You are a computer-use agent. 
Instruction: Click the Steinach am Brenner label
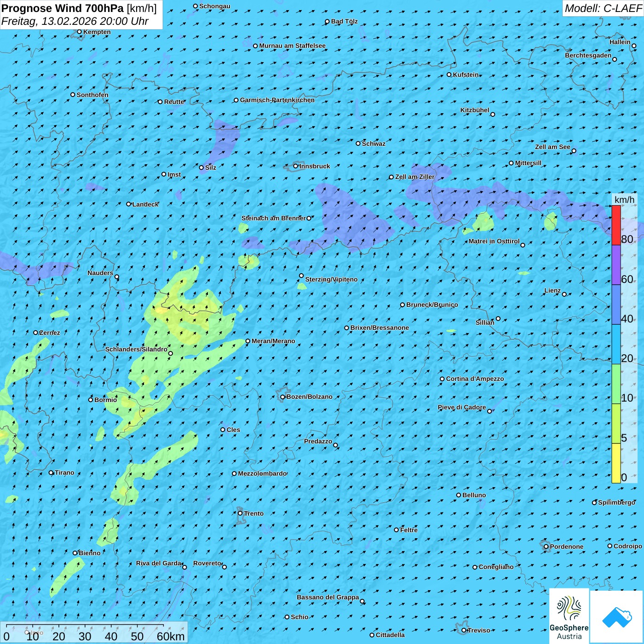[273, 218]
